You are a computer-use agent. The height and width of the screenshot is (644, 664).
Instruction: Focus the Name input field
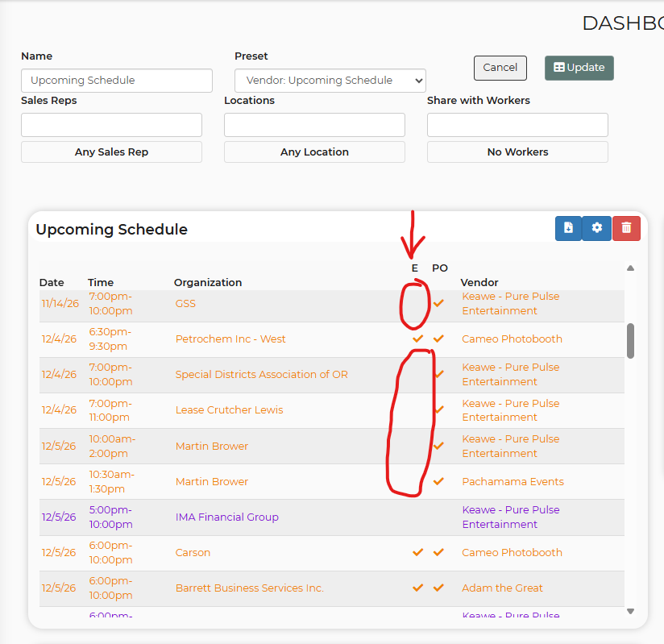click(x=117, y=81)
